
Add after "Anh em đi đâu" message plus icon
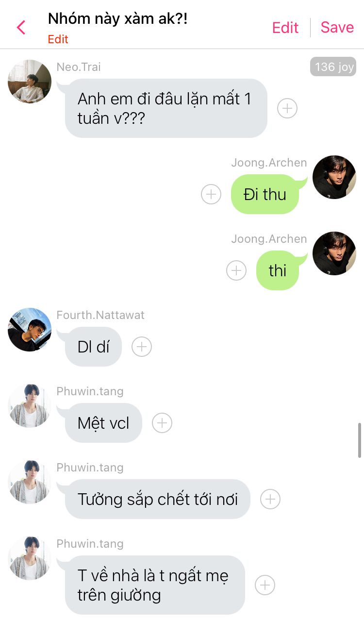(287, 108)
